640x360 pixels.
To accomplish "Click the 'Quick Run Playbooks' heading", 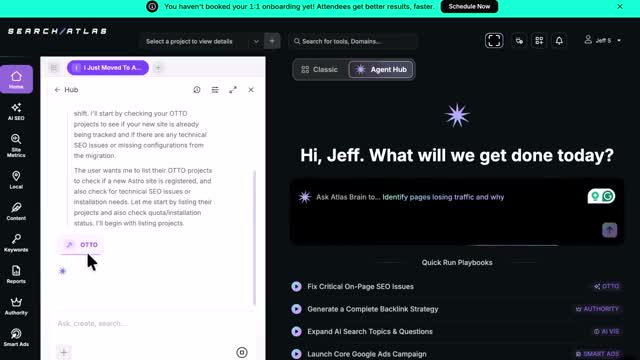I will pyautogui.click(x=457, y=262).
